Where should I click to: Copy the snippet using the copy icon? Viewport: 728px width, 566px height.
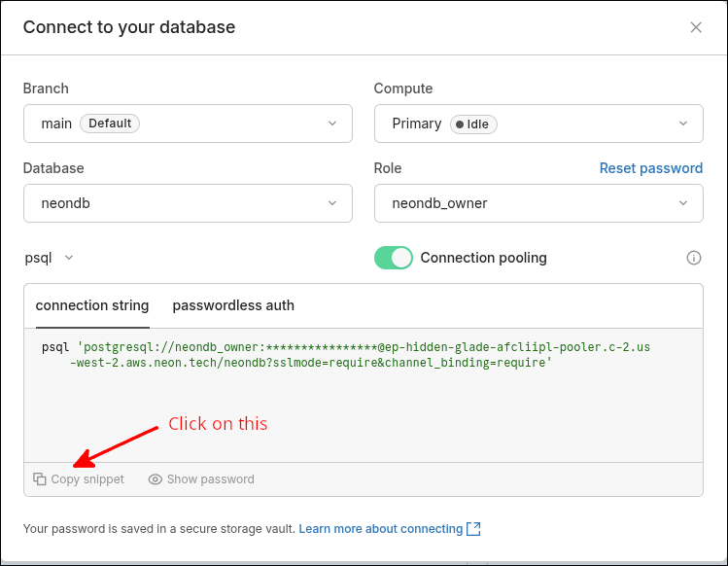click(40, 479)
